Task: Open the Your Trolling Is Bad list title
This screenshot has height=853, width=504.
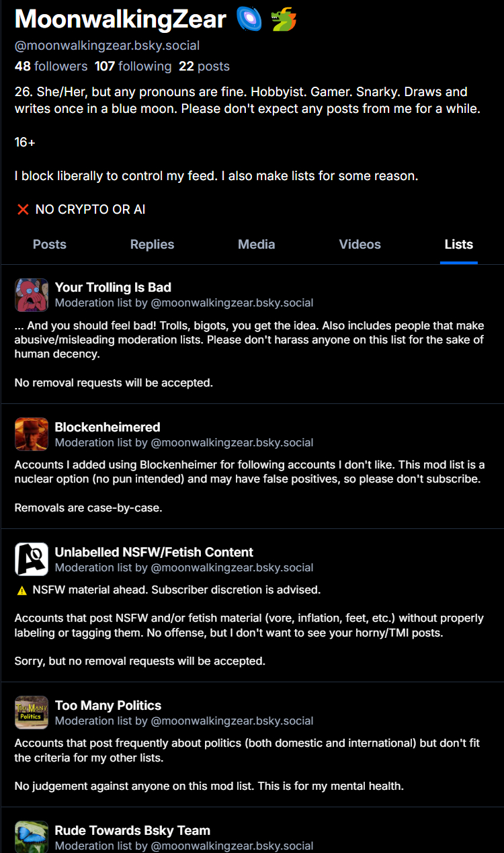Action: point(113,288)
